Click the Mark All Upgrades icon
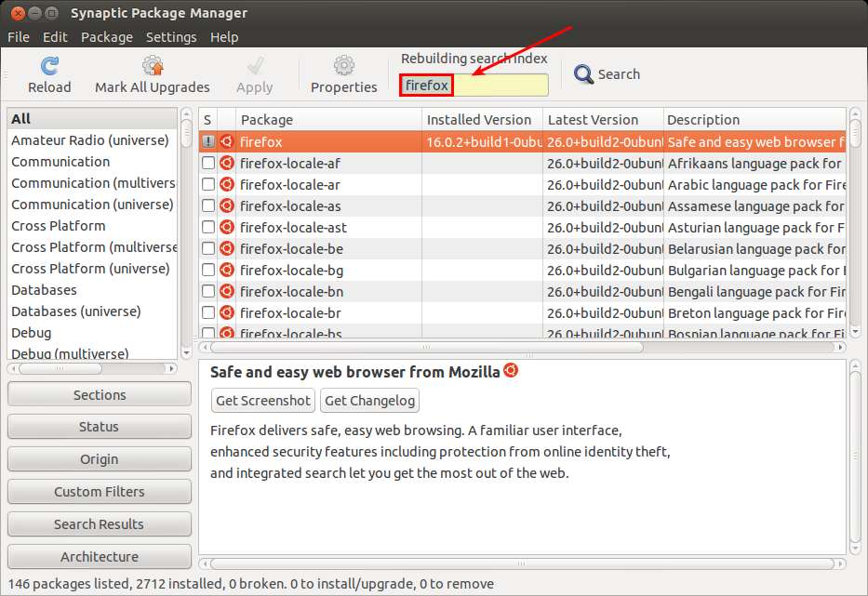This screenshot has width=868, height=596. [153, 65]
